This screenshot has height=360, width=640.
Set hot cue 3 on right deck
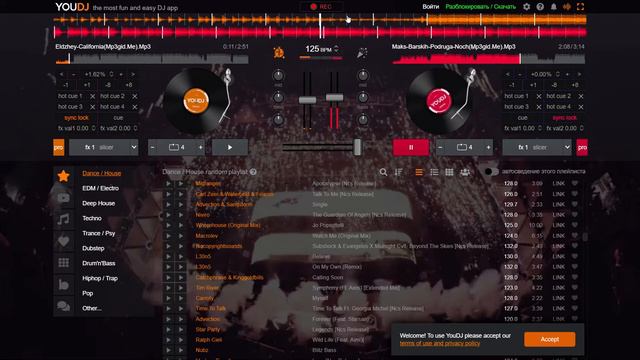click(516, 107)
